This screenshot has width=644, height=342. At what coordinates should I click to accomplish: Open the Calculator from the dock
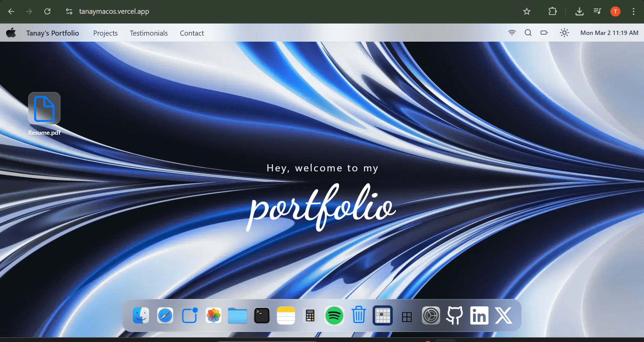[x=310, y=315]
